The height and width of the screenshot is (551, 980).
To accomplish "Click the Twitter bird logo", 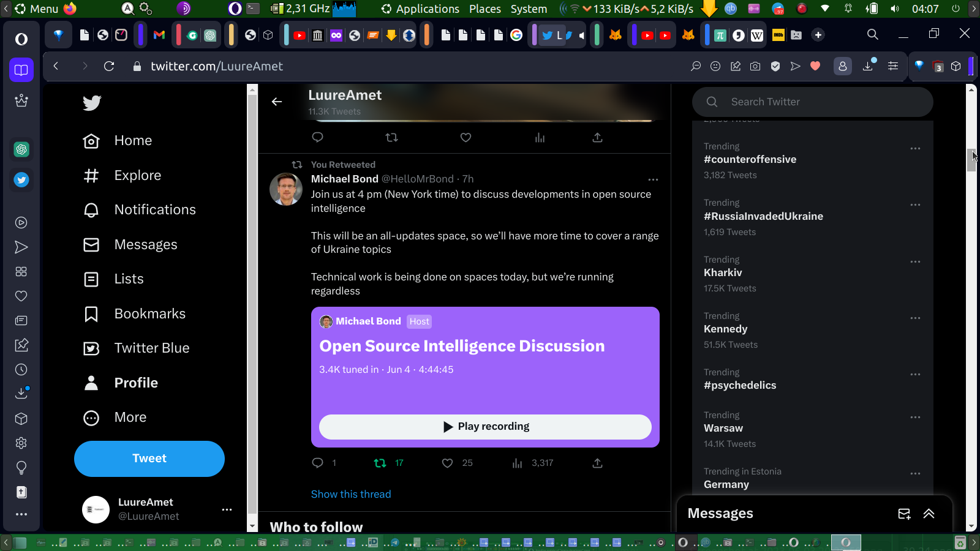I will [x=92, y=102].
